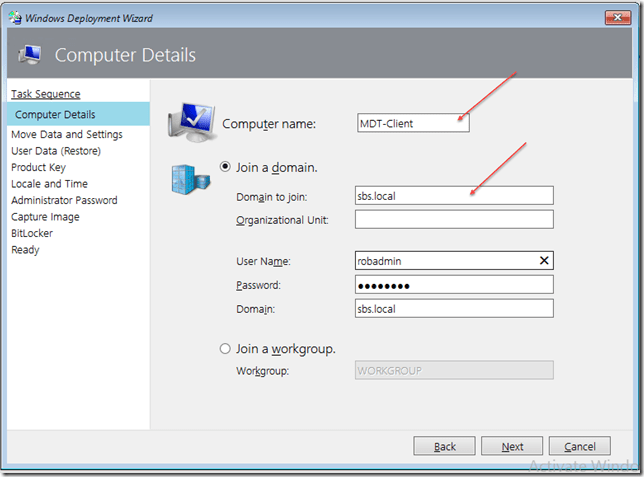This screenshot has height=477, width=644.
Task: Open the BitLocker step in sidebar
Action: [32, 233]
